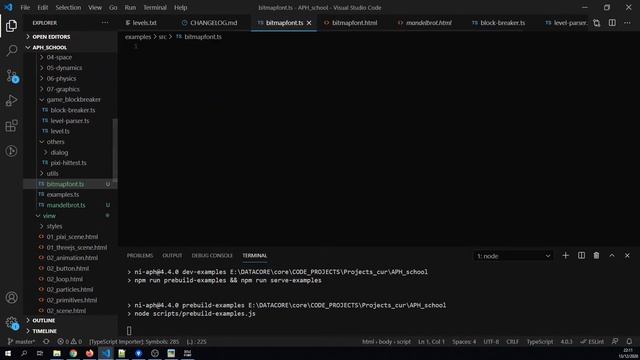Screen dimensions: 640x360
Task: Open the Windows Start menu
Action: point(8,353)
